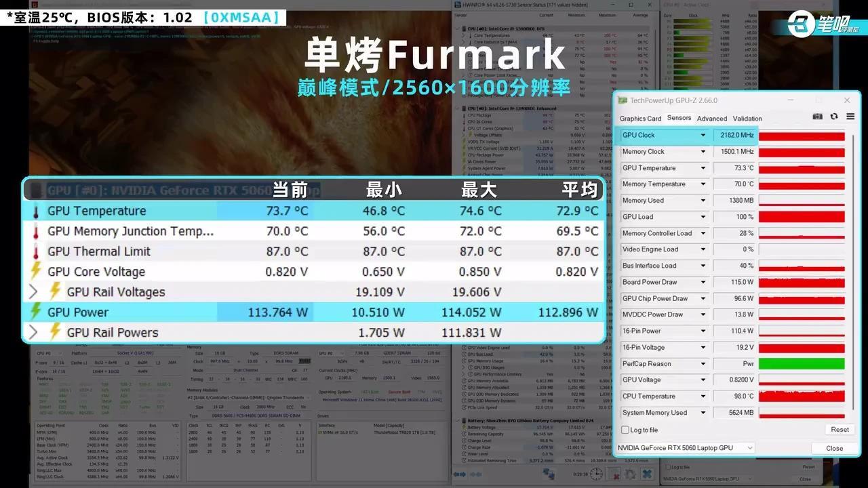This screenshot has height=488, width=868.
Task: Switch to the Graphics Card tab
Action: tap(640, 118)
